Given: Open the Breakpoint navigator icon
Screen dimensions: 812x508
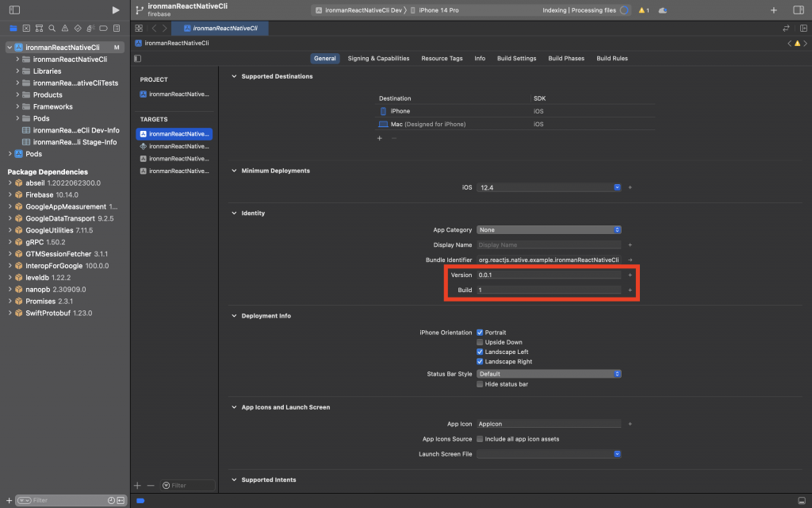Looking at the screenshot, I should point(104,29).
